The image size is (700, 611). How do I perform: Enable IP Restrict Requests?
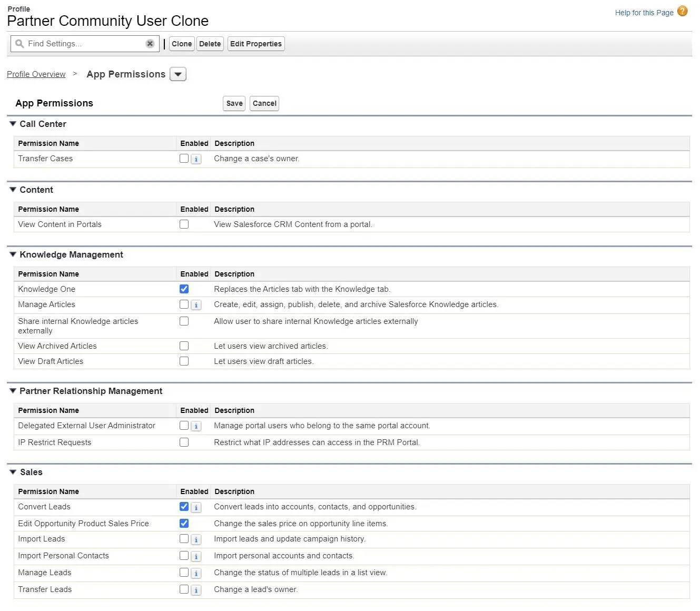point(184,442)
